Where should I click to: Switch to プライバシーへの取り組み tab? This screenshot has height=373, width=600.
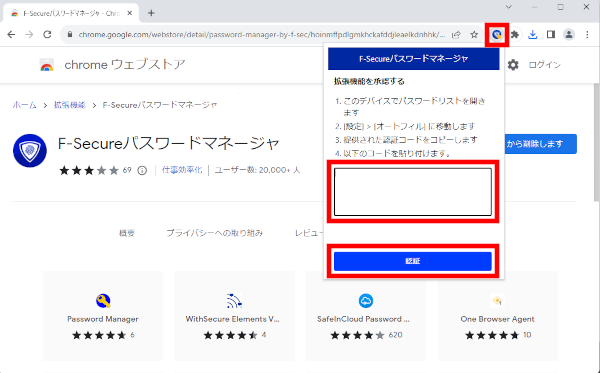pyautogui.click(x=214, y=233)
